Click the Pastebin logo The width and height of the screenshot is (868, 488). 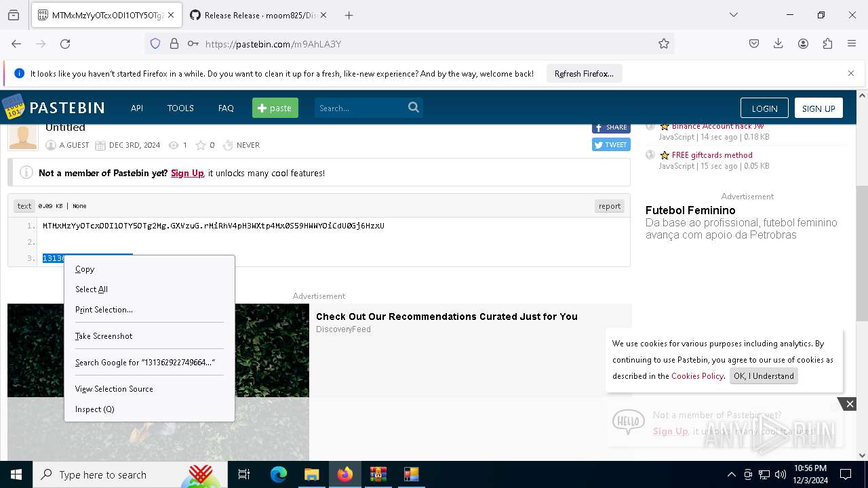[53, 107]
